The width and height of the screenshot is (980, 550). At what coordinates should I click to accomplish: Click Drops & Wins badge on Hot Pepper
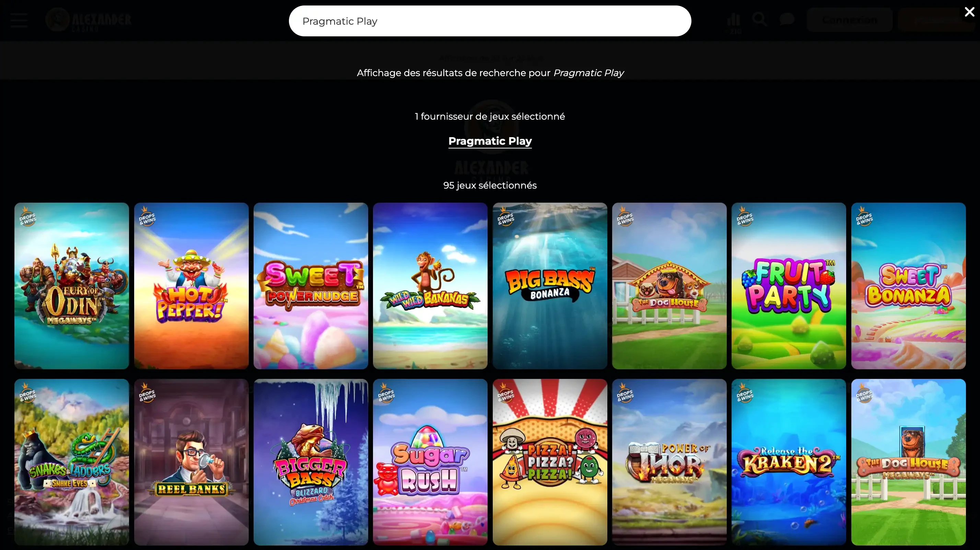(x=147, y=217)
